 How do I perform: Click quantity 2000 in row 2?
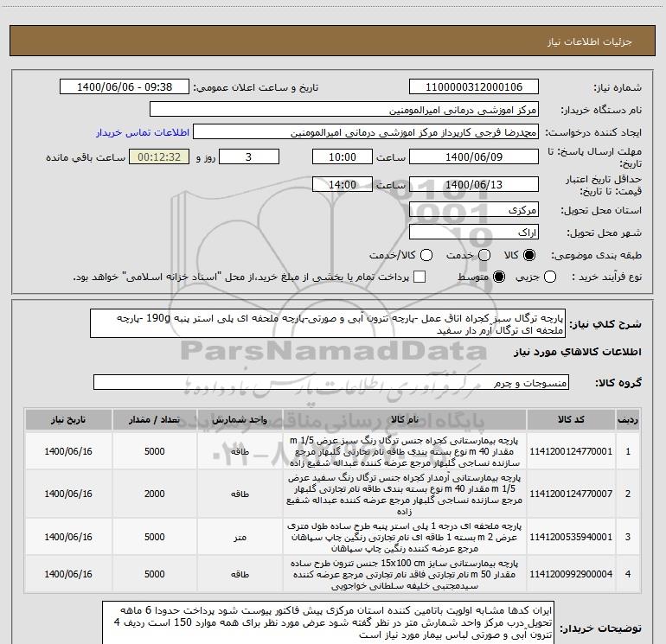tap(155, 494)
